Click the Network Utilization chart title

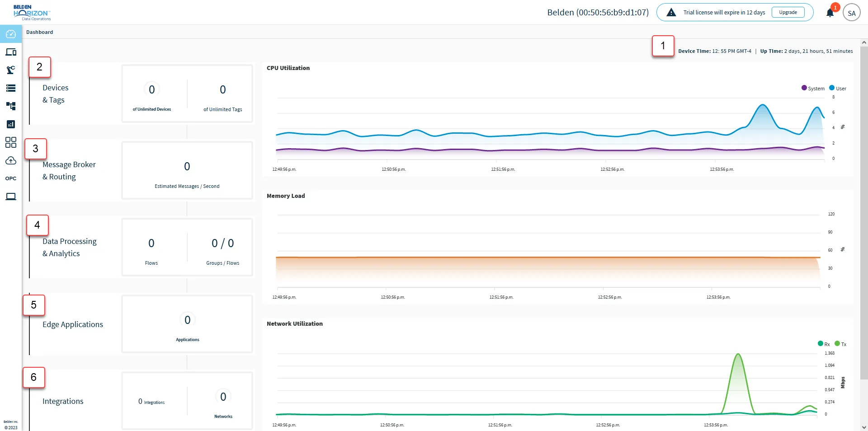[295, 323]
